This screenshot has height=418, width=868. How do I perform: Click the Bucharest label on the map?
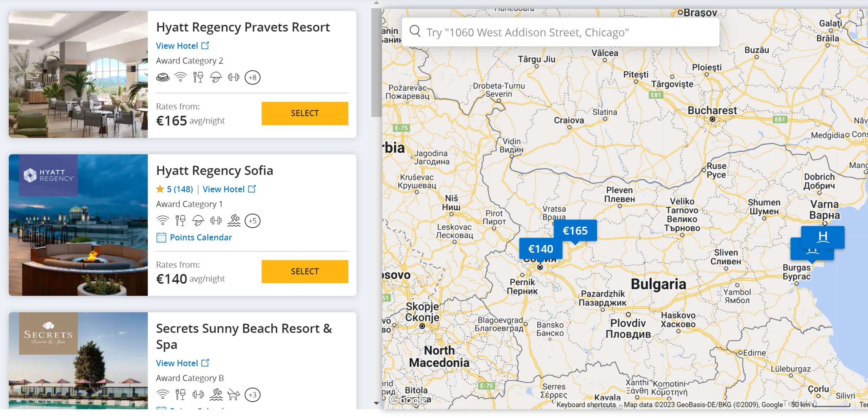coord(712,111)
